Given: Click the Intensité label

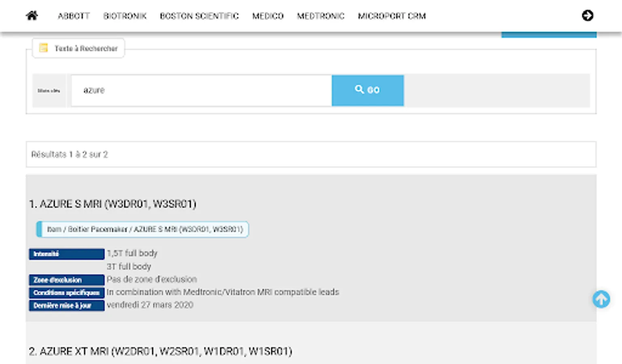Looking at the screenshot, I should pyautogui.click(x=67, y=254).
